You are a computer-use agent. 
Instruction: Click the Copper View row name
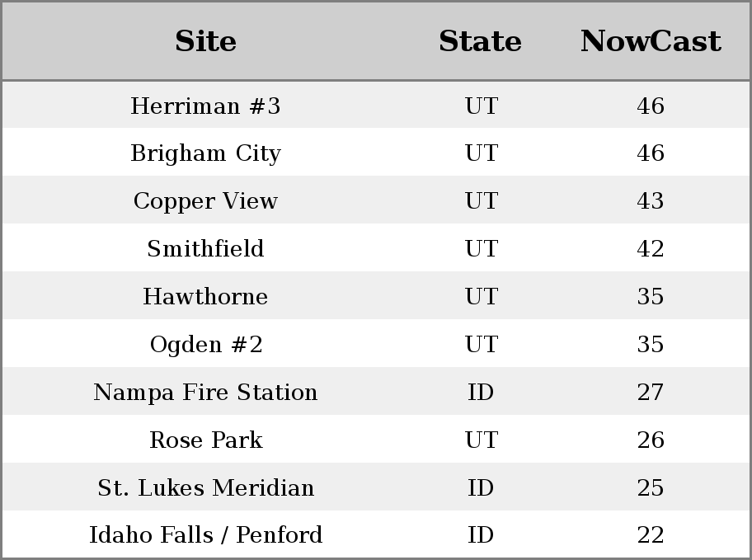(x=205, y=201)
